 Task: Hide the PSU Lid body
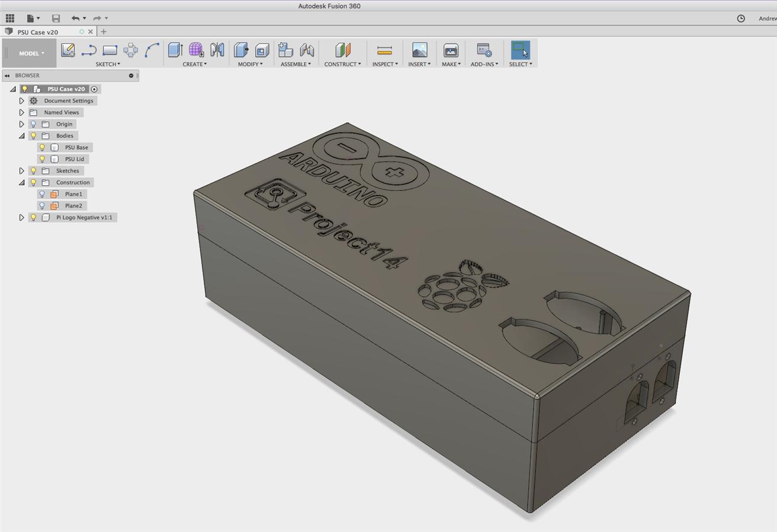(42, 159)
